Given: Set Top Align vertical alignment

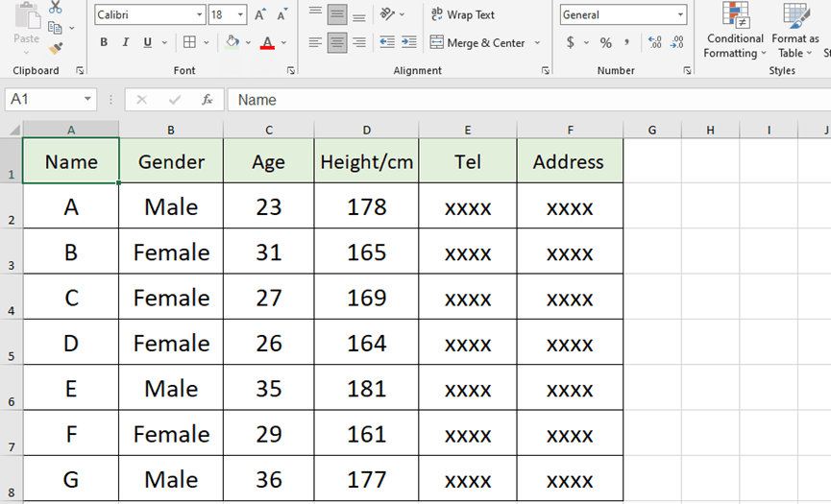Looking at the screenshot, I should click(315, 14).
